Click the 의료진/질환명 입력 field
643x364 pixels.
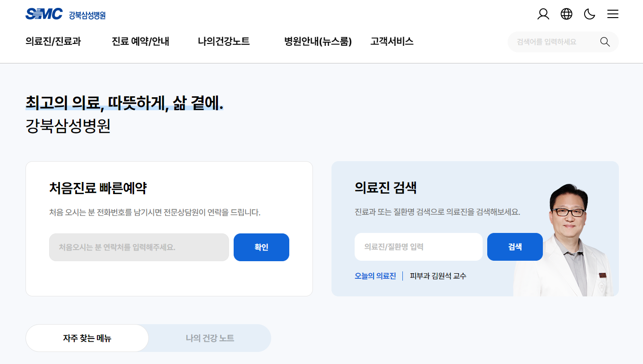[x=419, y=247]
